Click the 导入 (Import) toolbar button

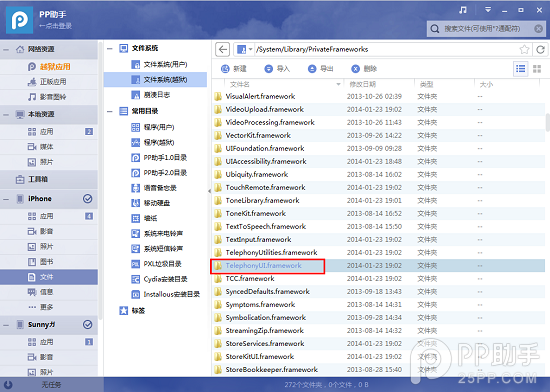277,69
